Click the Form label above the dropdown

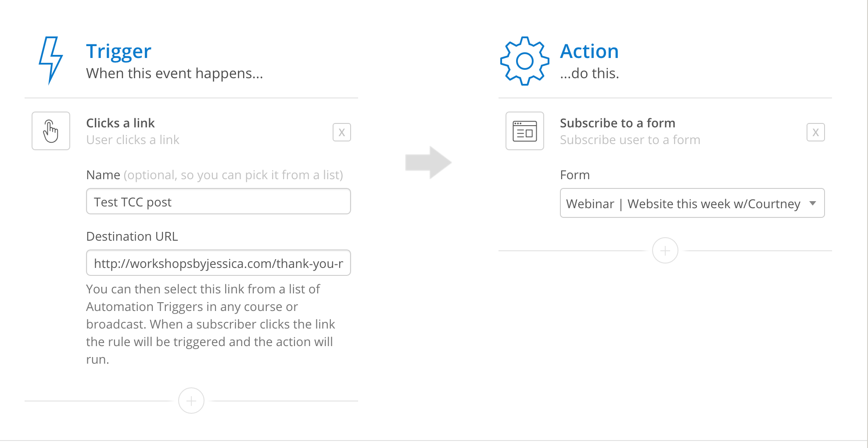click(575, 175)
